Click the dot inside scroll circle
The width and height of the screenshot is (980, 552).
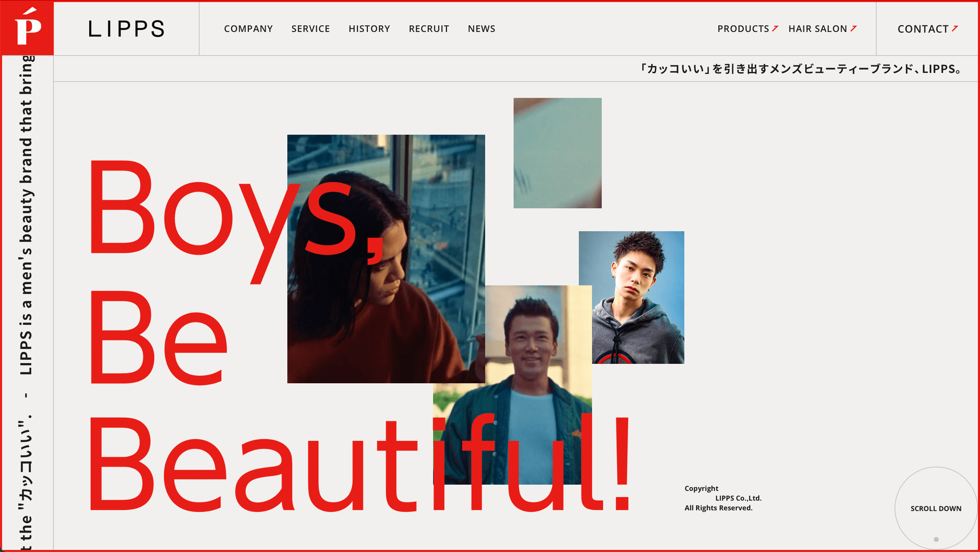(936, 539)
